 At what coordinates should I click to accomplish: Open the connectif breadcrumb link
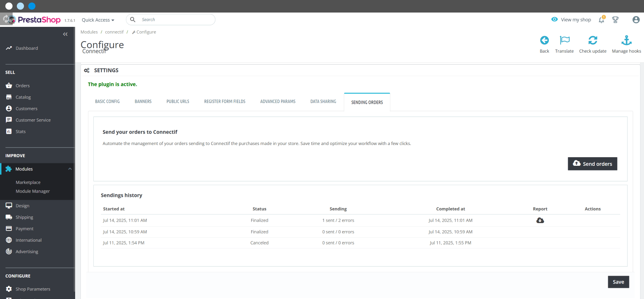tap(114, 32)
